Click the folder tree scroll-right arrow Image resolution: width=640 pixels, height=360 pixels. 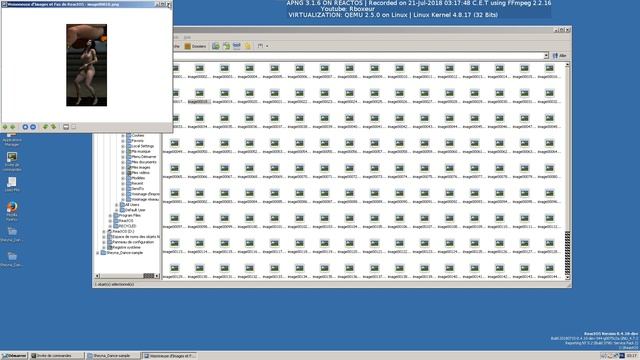157,276
